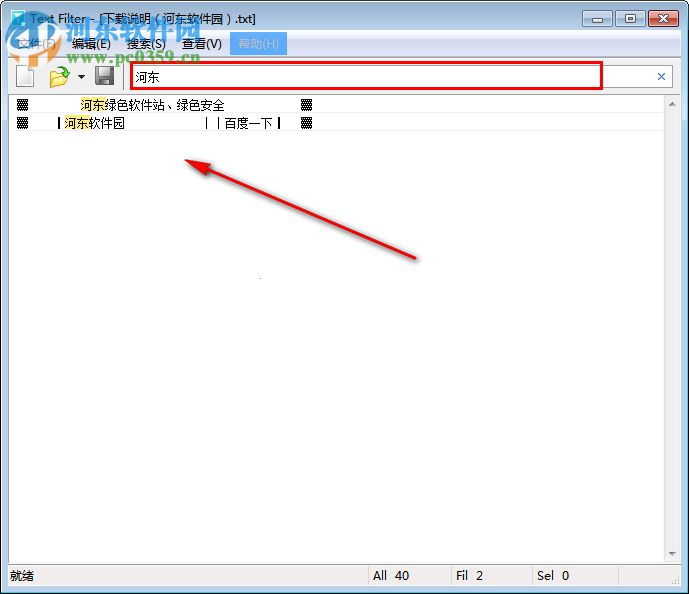The image size is (689, 594).
Task: Click the 就绪 status bar text
Action: [22, 576]
